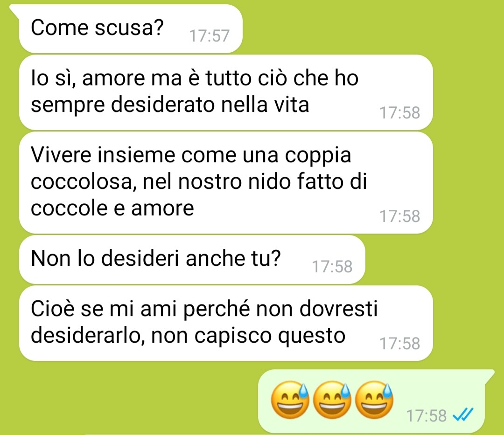This screenshot has height=435, width=504.
Task: Tap the first sweat-smile emoji
Action: (290, 400)
